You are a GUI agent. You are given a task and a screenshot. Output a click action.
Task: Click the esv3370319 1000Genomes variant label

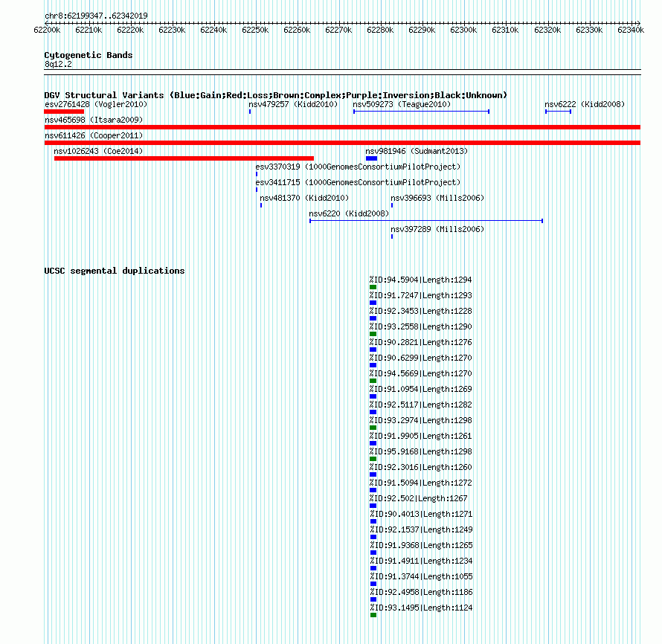coord(358,167)
